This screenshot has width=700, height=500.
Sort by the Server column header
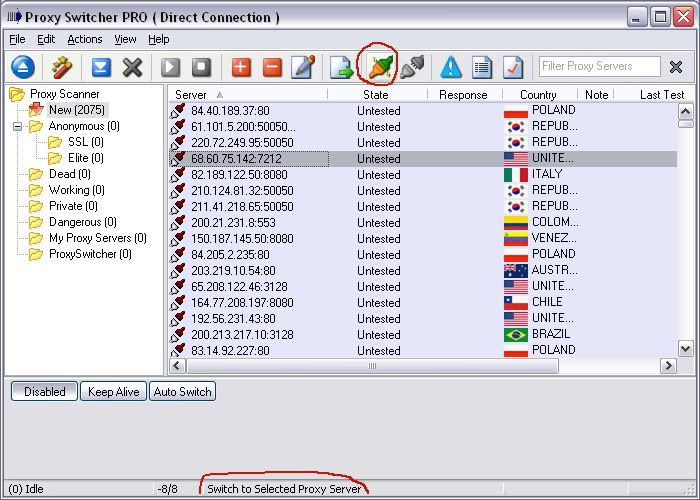pos(248,95)
